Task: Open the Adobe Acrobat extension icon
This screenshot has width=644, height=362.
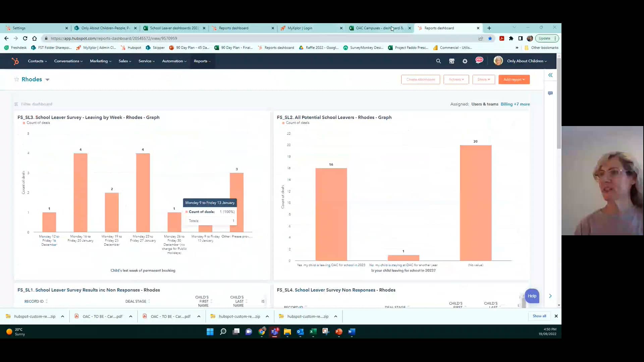Action: 502,38
